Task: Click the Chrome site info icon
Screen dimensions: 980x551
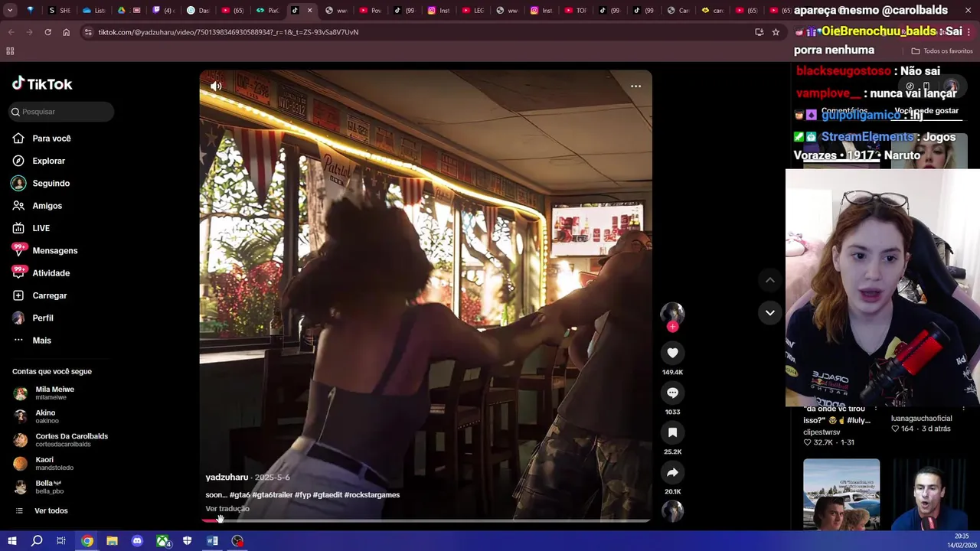Action: pos(88,32)
